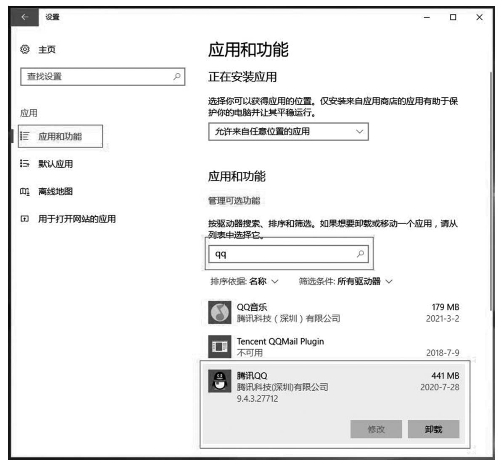This screenshot has height=466, width=502.
Task: Select 离线地图 in the sidebar
Action: tap(55, 191)
